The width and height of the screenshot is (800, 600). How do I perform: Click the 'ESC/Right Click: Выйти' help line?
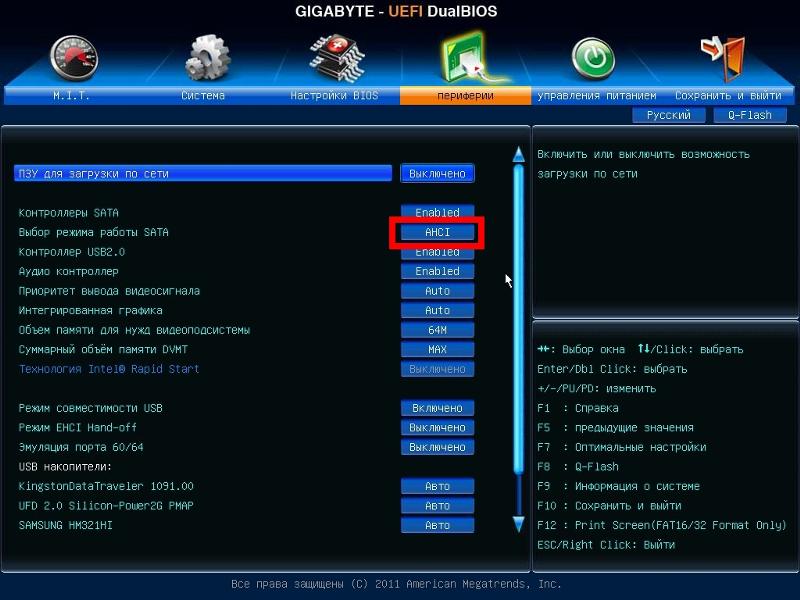coord(606,545)
